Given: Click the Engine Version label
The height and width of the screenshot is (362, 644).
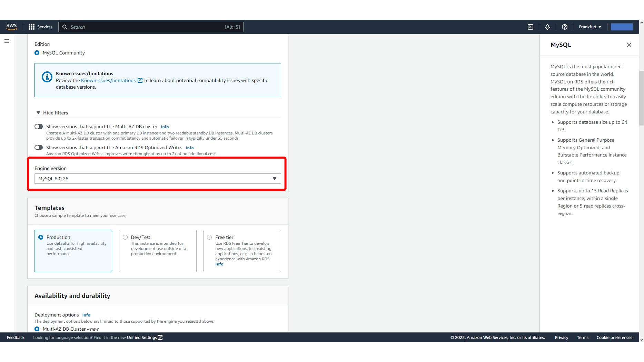Looking at the screenshot, I should coord(50,168).
